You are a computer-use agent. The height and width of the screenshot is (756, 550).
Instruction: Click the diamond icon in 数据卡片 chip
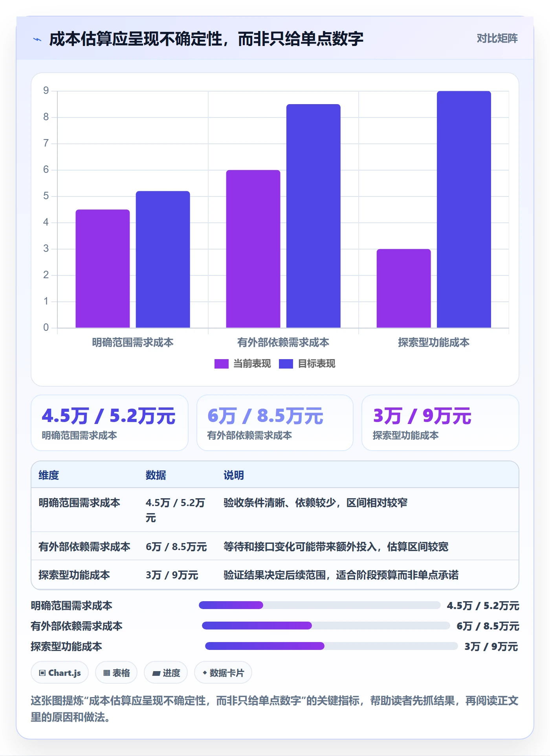pos(205,673)
